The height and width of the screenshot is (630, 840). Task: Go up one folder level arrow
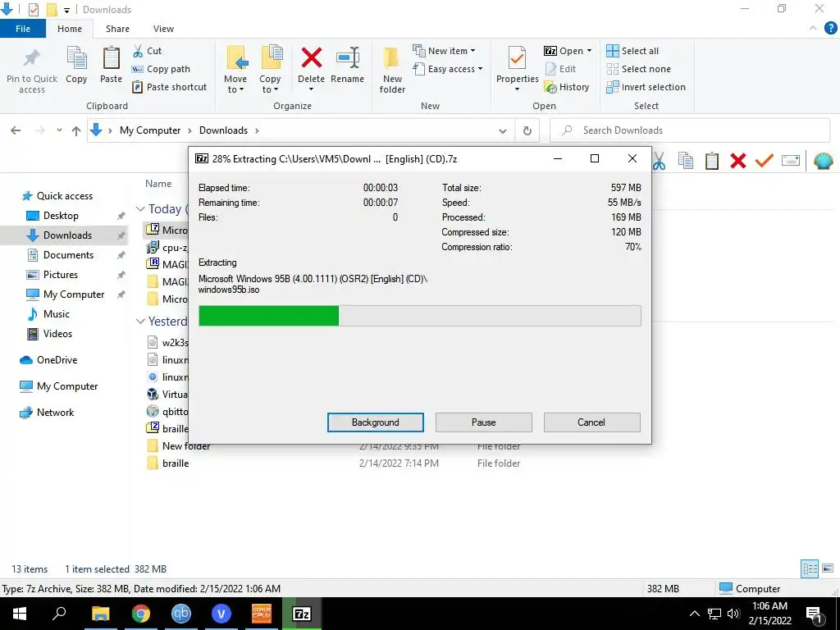coord(76,130)
